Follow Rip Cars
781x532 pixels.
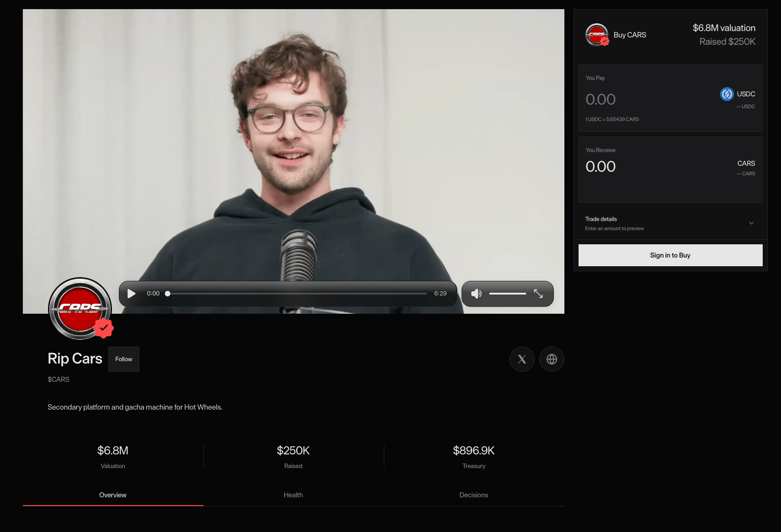124,359
